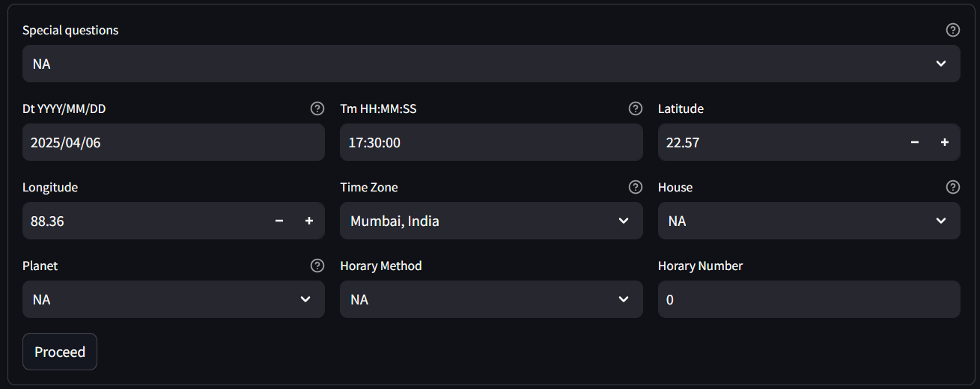
Task: Increase the Longitude value with plus
Action: tap(309, 221)
